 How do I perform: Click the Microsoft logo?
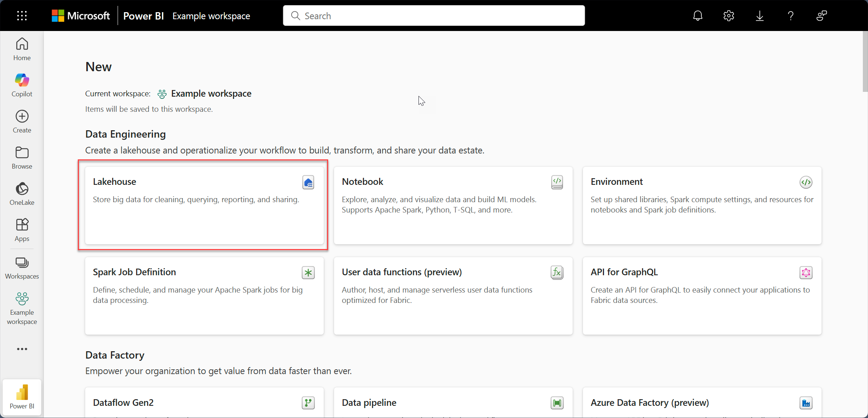(x=81, y=15)
